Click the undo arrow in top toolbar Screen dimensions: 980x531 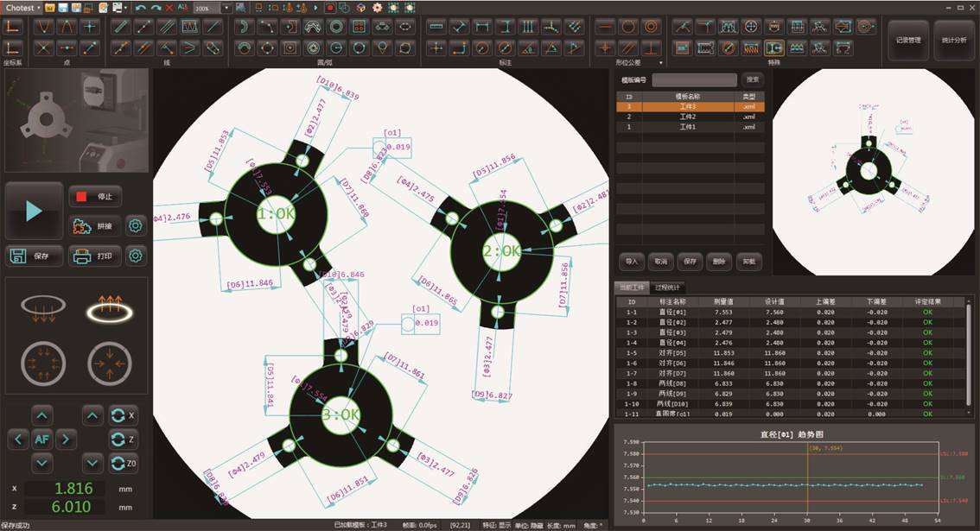(140, 8)
